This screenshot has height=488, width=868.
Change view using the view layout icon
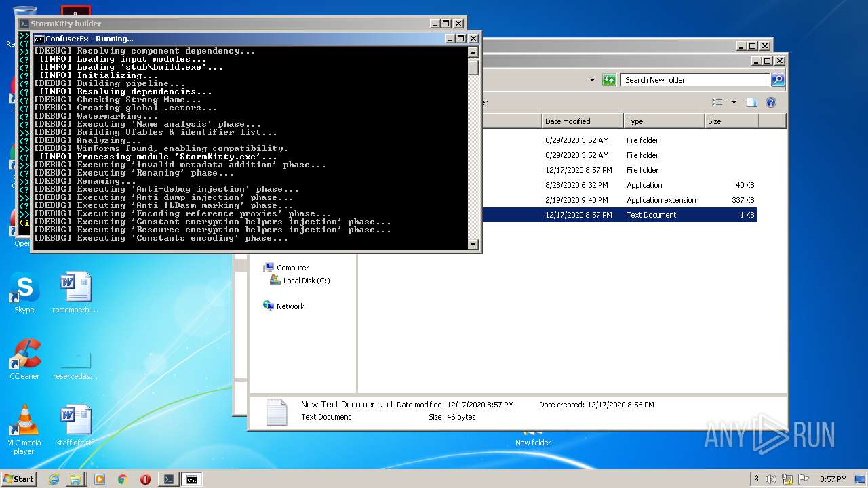[x=717, y=102]
